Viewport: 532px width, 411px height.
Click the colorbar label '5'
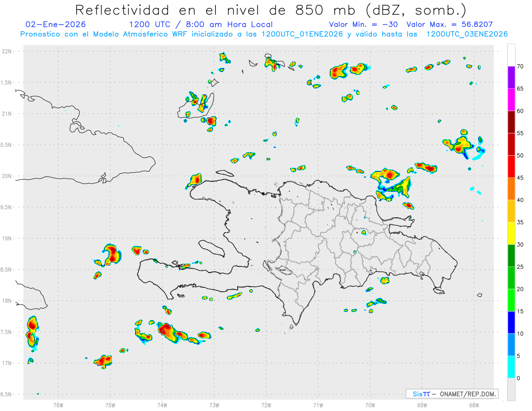coord(518,356)
